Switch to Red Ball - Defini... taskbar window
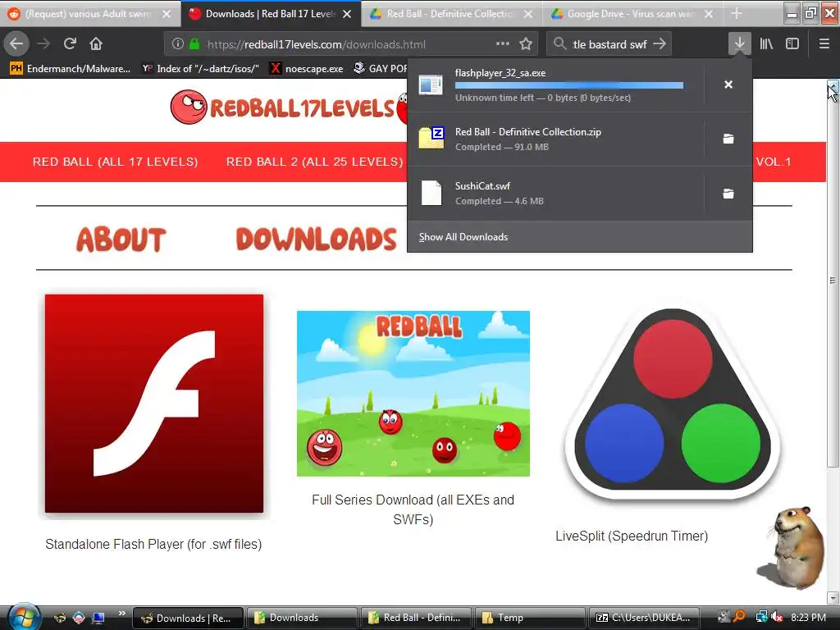Viewport: 840px width, 630px height. [416, 618]
